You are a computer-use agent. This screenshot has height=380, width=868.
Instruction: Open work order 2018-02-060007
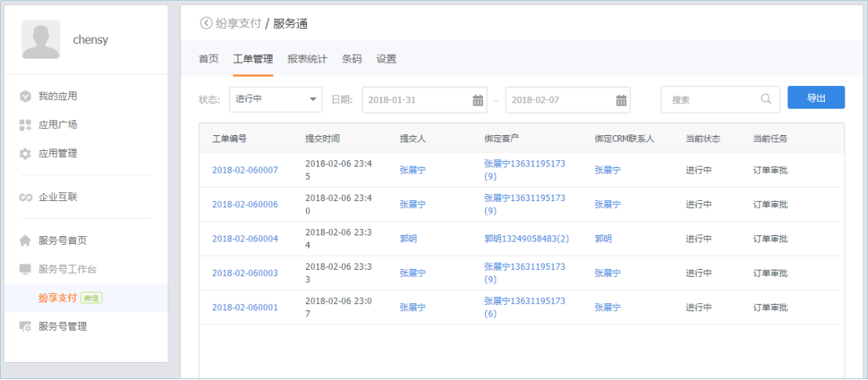245,170
